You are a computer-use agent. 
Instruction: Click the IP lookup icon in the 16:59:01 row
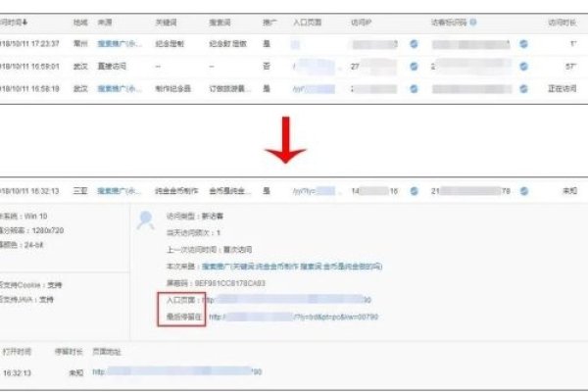414,67
